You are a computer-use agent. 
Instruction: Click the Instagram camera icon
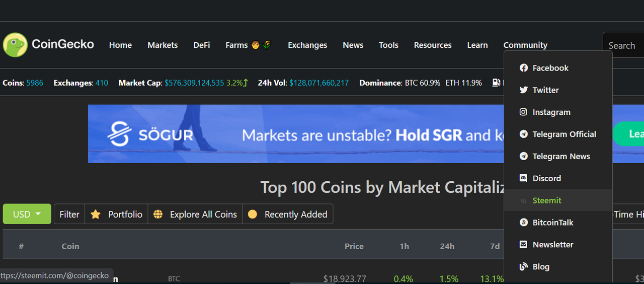pyautogui.click(x=524, y=112)
